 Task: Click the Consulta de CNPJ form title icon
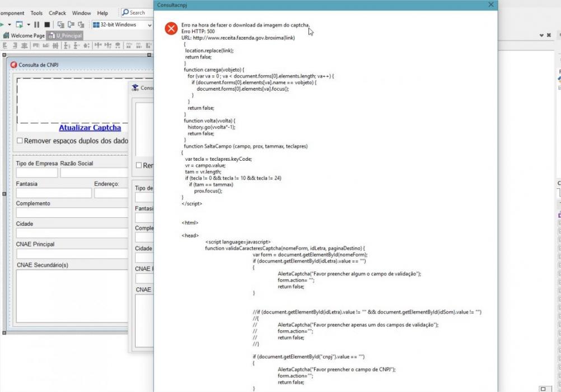pyautogui.click(x=13, y=65)
